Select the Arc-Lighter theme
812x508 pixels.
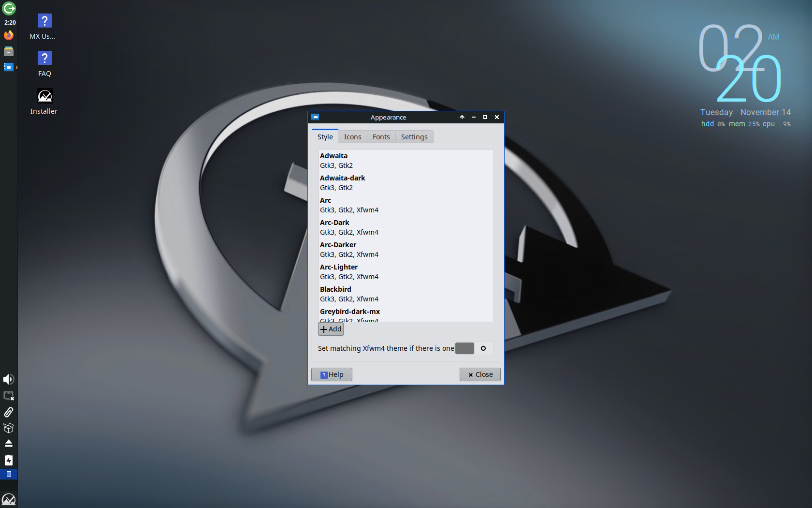pyautogui.click(x=406, y=272)
